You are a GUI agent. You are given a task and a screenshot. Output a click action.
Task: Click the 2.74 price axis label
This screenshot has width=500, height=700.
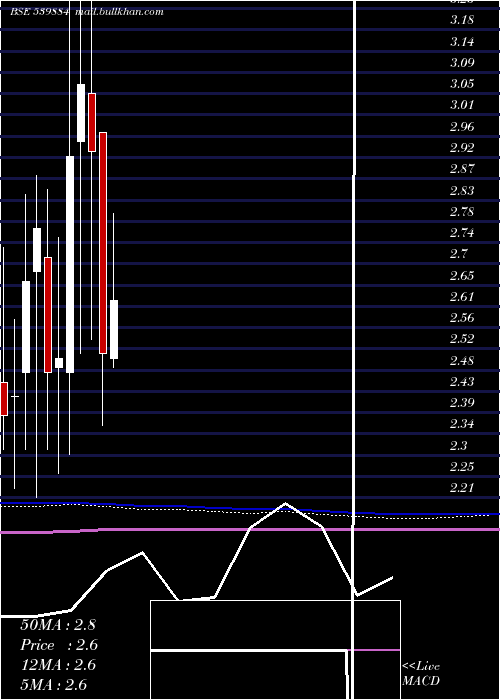click(462, 233)
